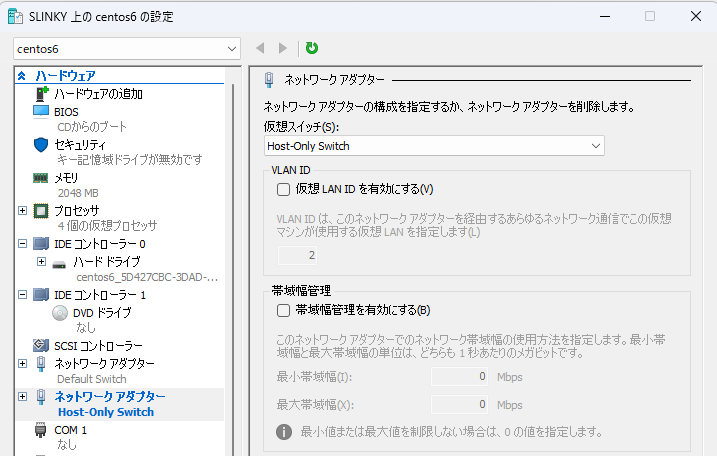Select the SCSI Controller item
This screenshot has width=717, height=456.
(98, 346)
